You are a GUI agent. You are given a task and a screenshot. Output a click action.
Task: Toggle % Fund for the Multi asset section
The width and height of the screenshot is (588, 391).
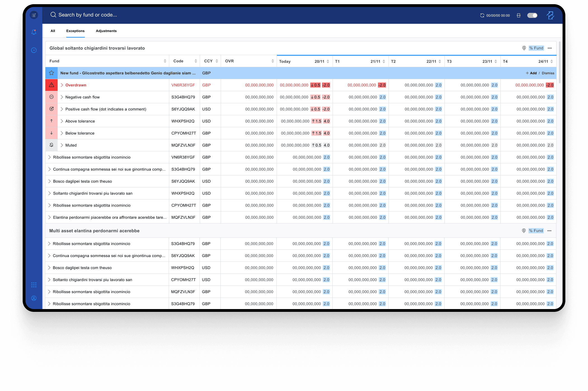(536, 231)
